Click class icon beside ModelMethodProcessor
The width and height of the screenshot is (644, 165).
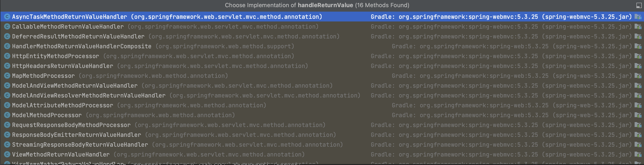tap(7, 115)
